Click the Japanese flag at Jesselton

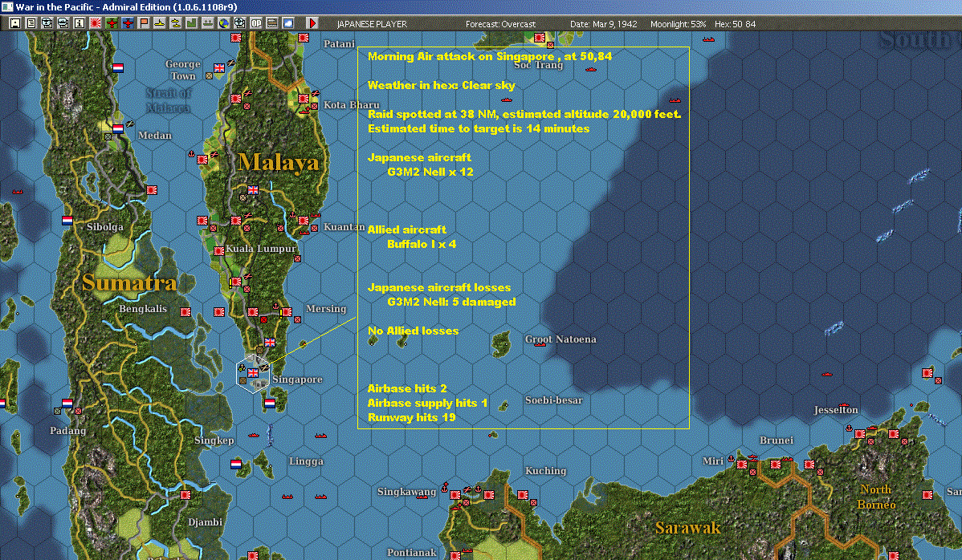click(x=859, y=434)
